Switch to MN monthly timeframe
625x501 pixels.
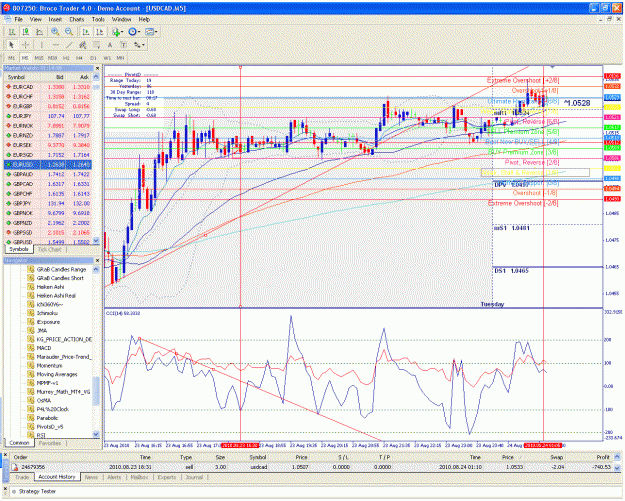point(120,58)
